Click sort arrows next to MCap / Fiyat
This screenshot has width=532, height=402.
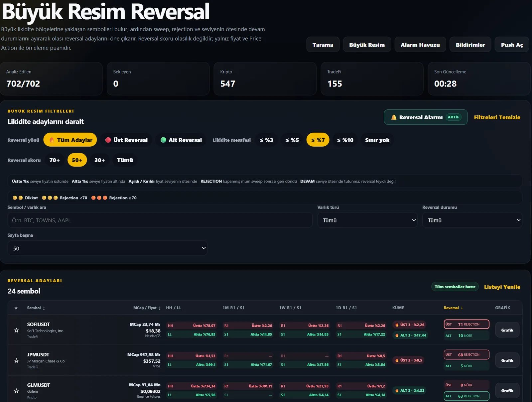(160, 308)
